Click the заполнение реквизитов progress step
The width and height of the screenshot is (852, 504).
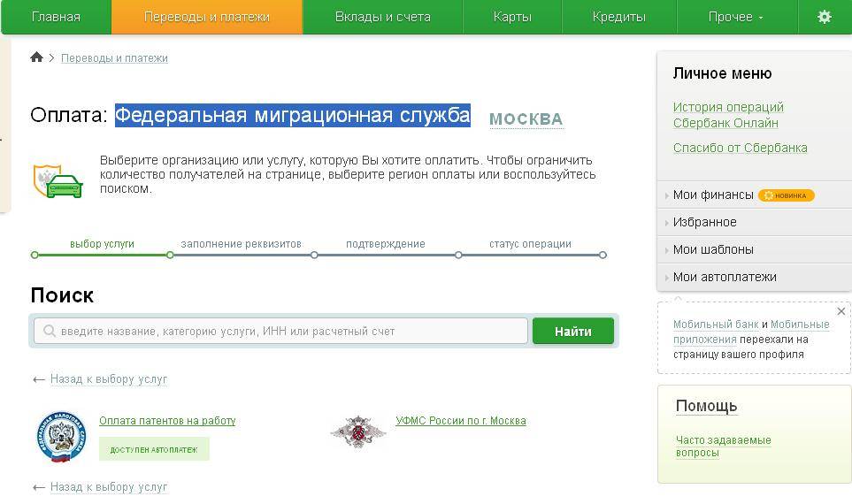click(x=241, y=244)
